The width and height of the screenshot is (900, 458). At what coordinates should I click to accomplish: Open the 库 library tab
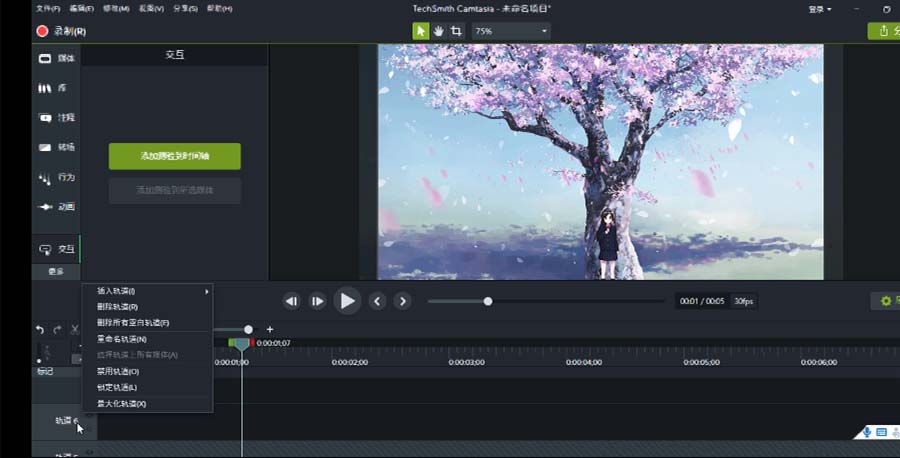tap(56, 88)
